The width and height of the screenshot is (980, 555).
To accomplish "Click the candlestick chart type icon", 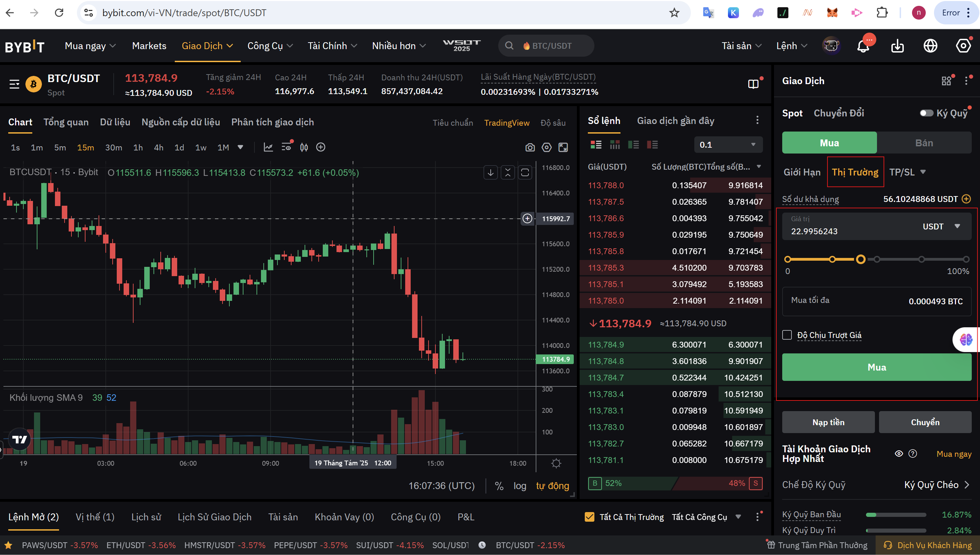I will click(304, 147).
